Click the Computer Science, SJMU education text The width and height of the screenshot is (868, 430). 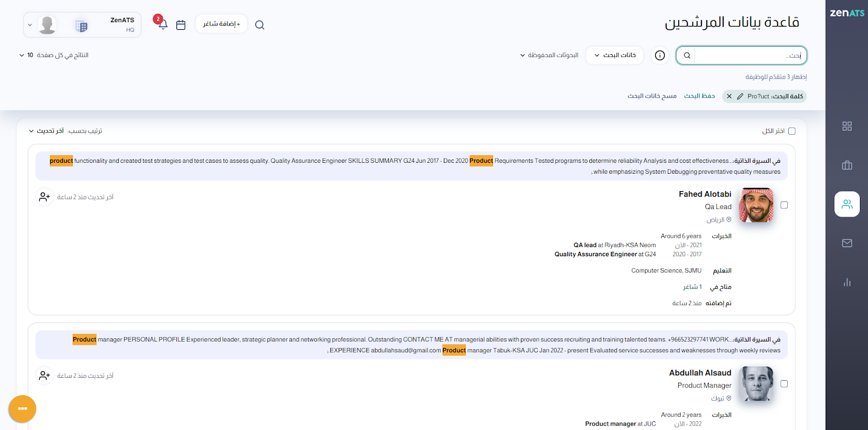666,271
